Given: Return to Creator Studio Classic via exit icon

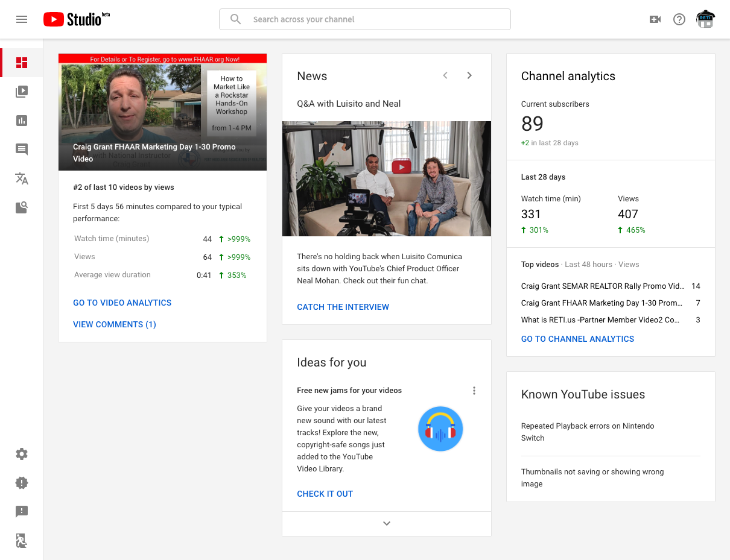Looking at the screenshot, I should 22,541.
